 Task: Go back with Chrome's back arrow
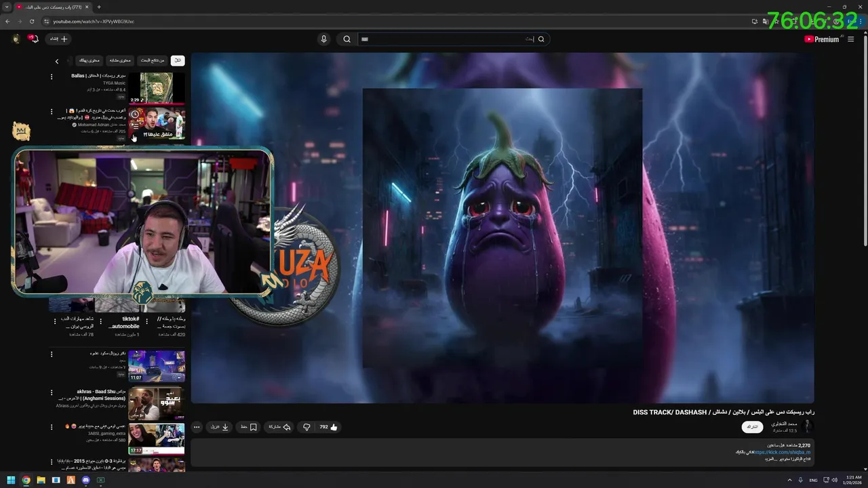pos(7,21)
